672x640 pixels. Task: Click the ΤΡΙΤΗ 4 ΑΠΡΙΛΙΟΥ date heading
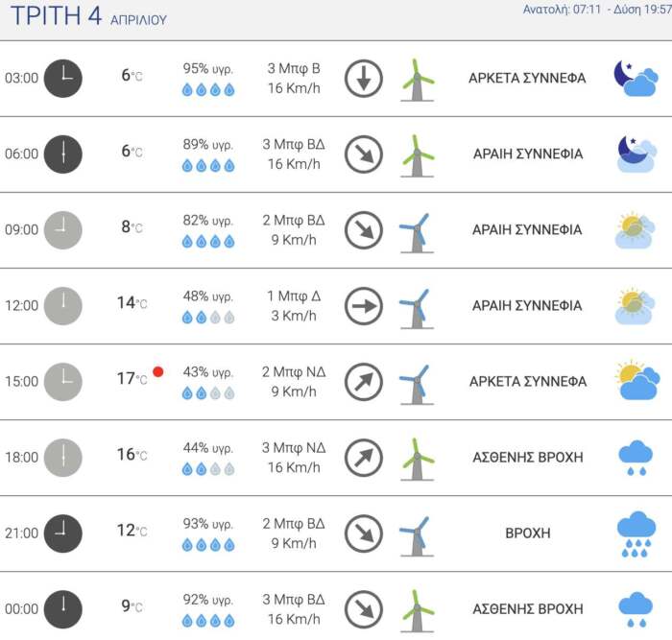coord(88,16)
